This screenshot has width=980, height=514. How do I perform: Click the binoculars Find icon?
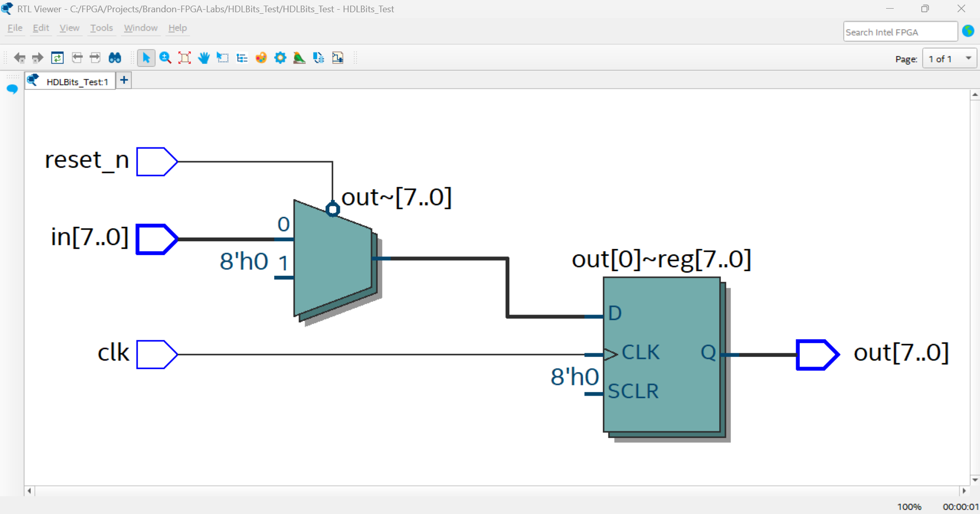click(115, 58)
